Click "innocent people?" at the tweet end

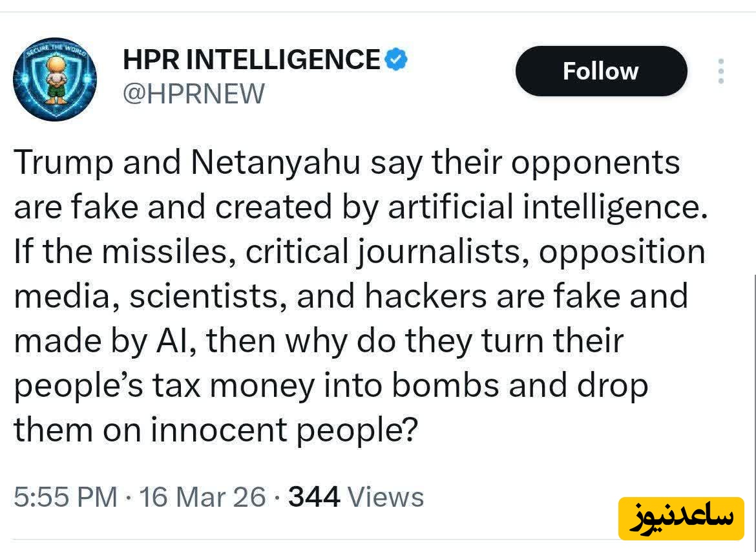pos(283,430)
